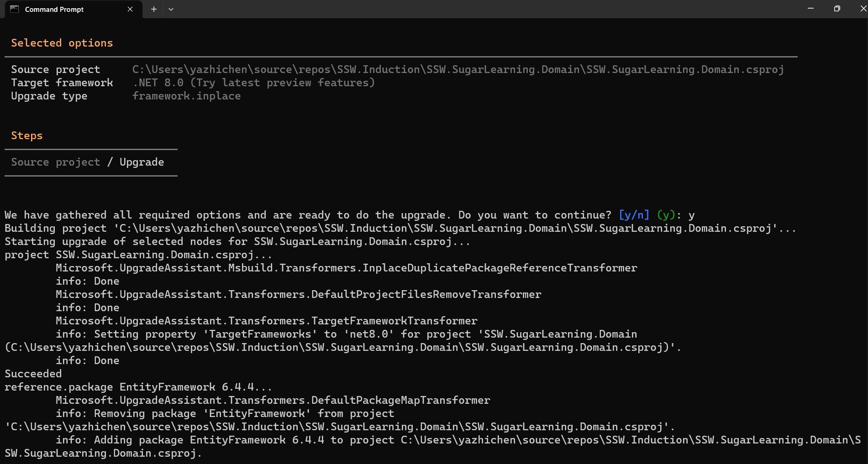Click the source project .csproj path value
The height and width of the screenshot is (464, 868).
coord(458,69)
